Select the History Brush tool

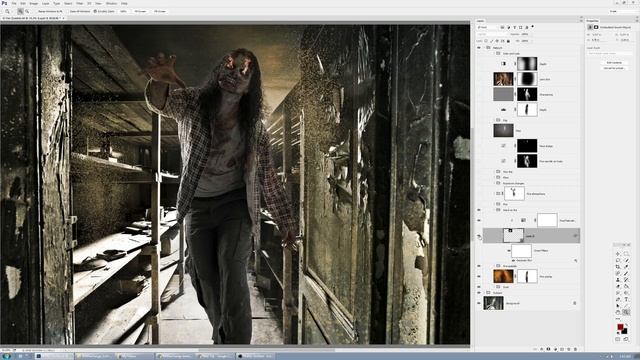point(626,280)
